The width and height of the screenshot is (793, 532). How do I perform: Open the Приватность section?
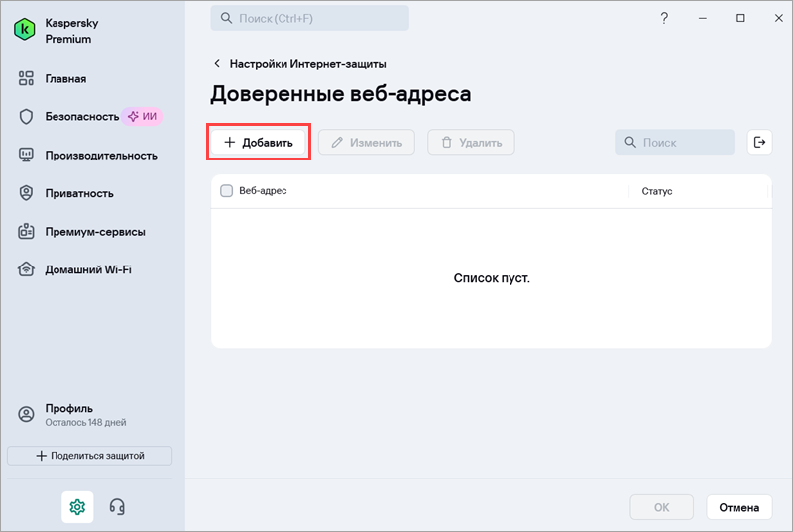click(79, 193)
